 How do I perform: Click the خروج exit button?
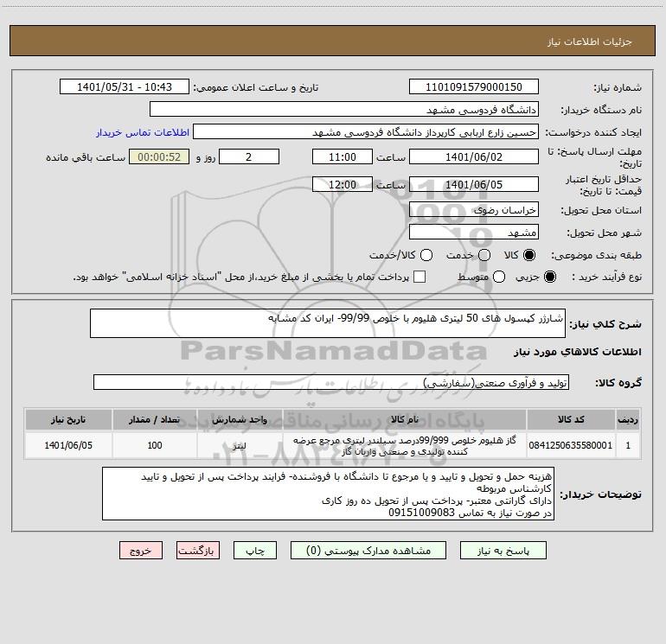pyautogui.click(x=141, y=551)
